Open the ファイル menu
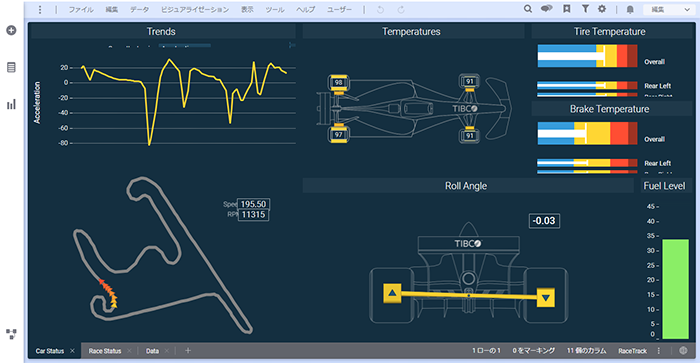This screenshot has width=700, height=363. click(x=81, y=9)
